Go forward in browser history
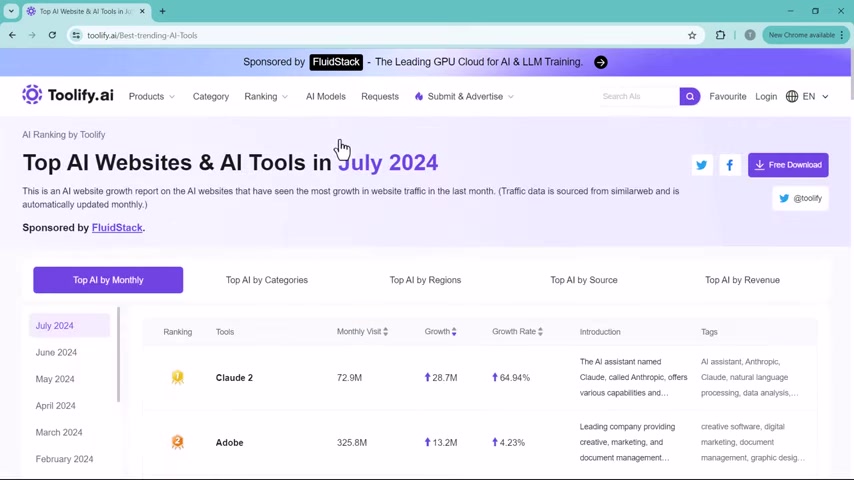The image size is (854, 480). pos(32,35)
